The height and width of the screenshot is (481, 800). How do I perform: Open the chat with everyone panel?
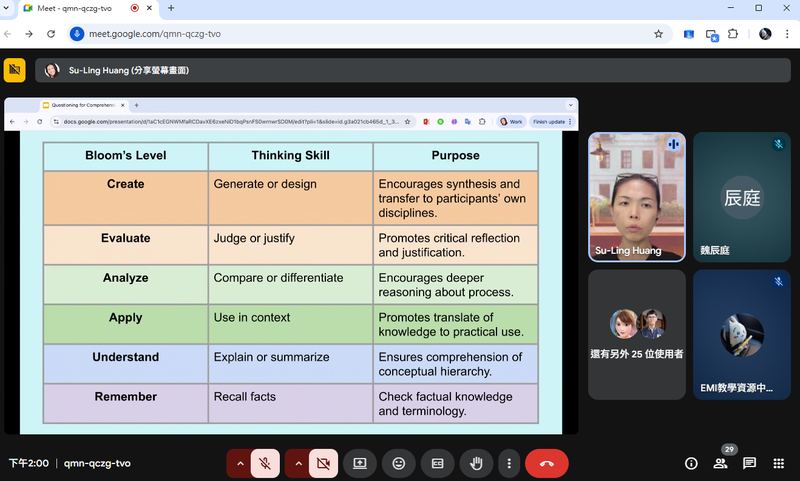749,464
